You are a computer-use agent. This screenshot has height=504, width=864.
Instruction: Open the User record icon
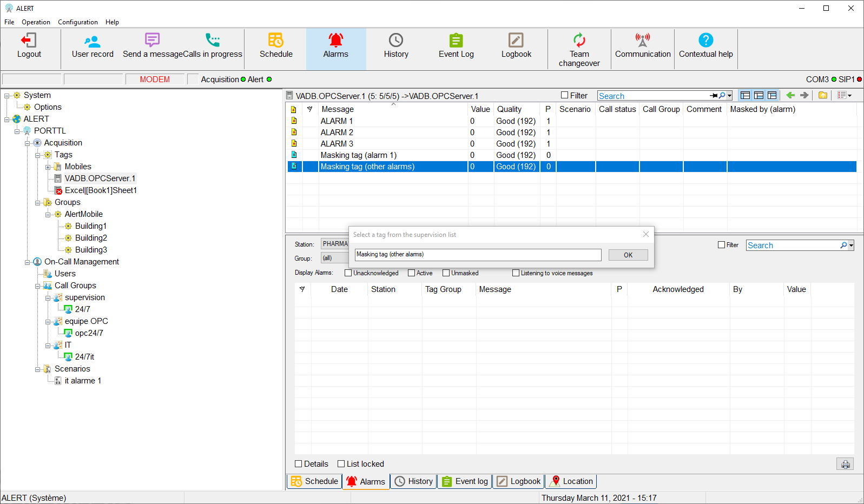[x=93, y=41]
